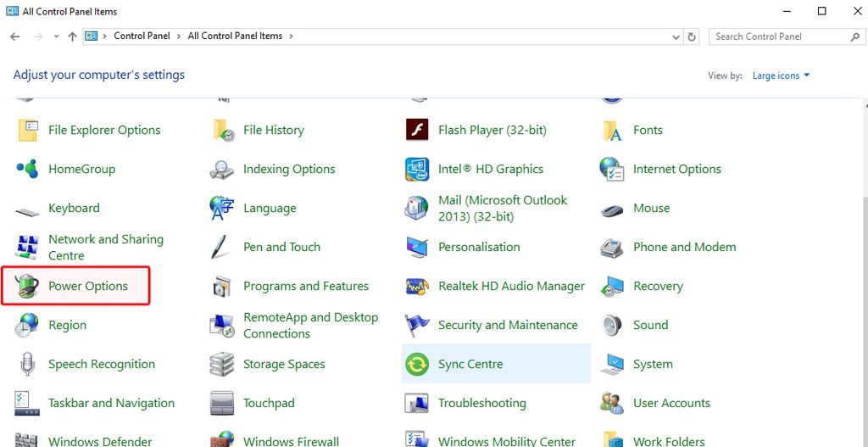
Task: Expand chevron after Control Panel breadcrumb
Action: coord(178,36)
